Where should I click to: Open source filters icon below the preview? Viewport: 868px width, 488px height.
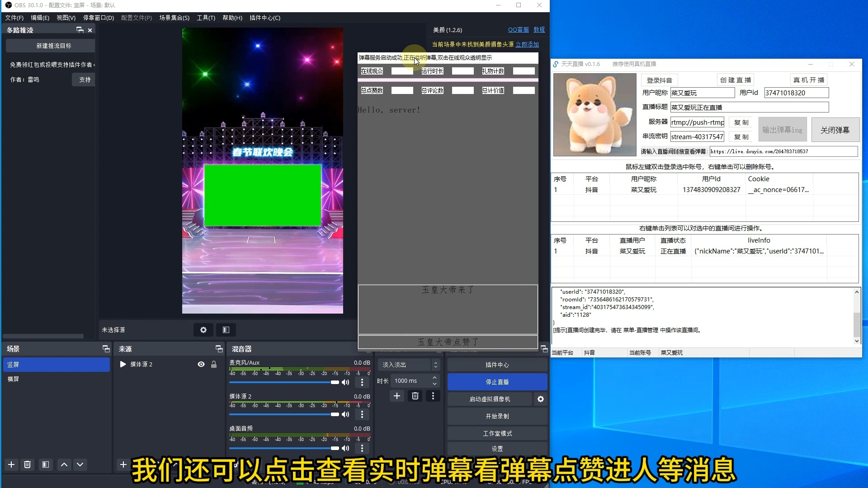[226, 330]
